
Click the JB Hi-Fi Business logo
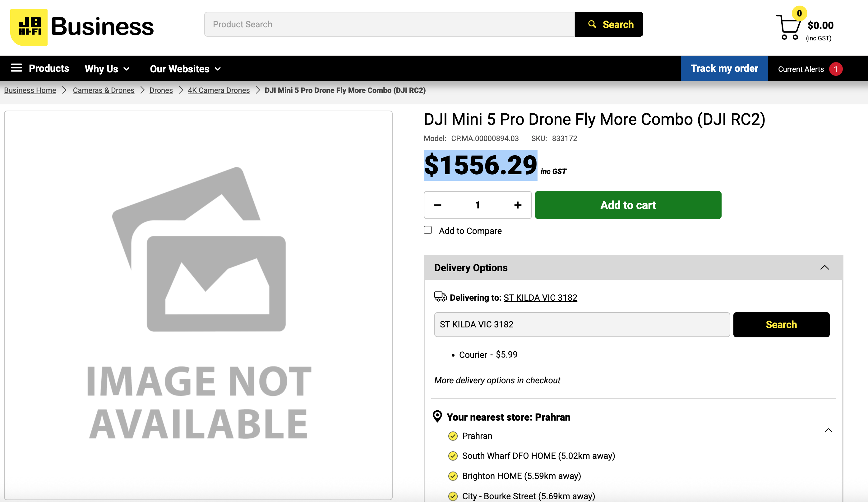(82, 27)
